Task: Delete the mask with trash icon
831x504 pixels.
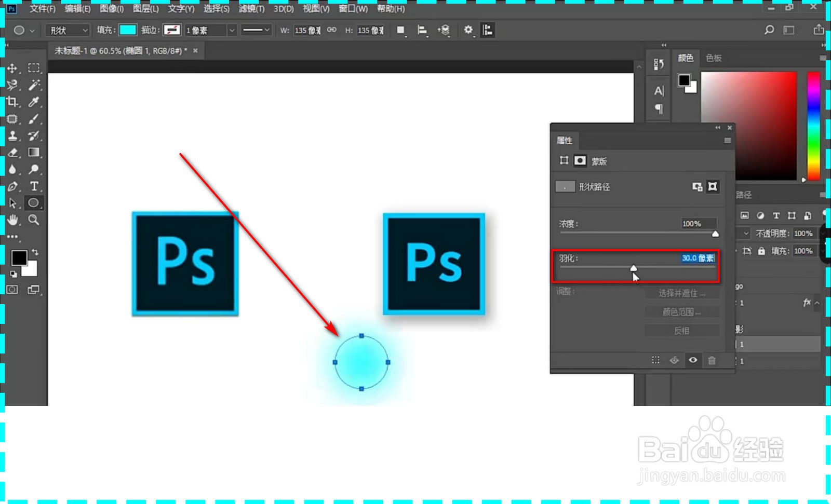Action: (x=712, y=360)
